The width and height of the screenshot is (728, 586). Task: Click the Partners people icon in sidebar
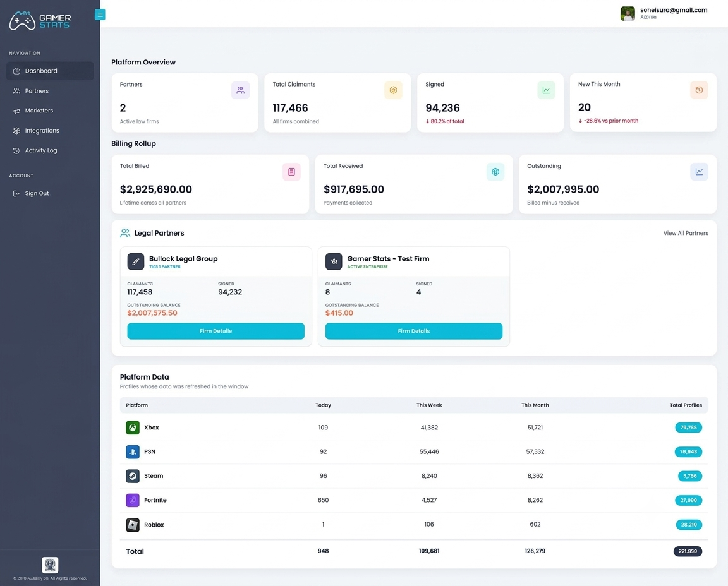[16, 91]
